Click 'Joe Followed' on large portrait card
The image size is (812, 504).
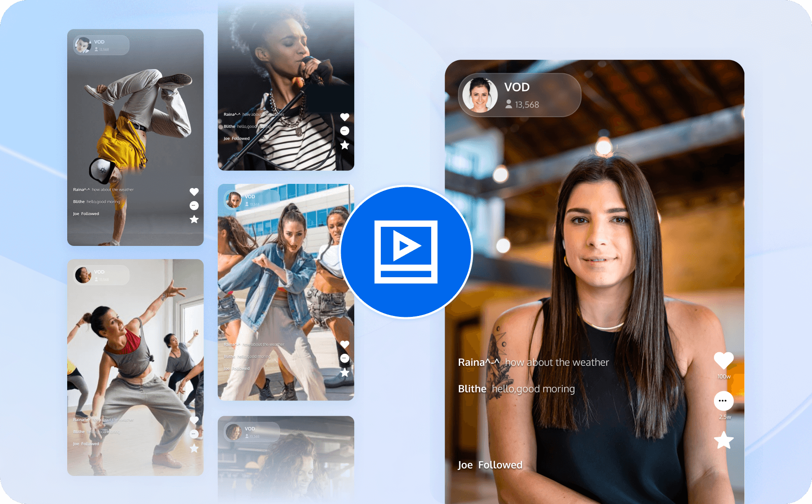click(490, 465)
